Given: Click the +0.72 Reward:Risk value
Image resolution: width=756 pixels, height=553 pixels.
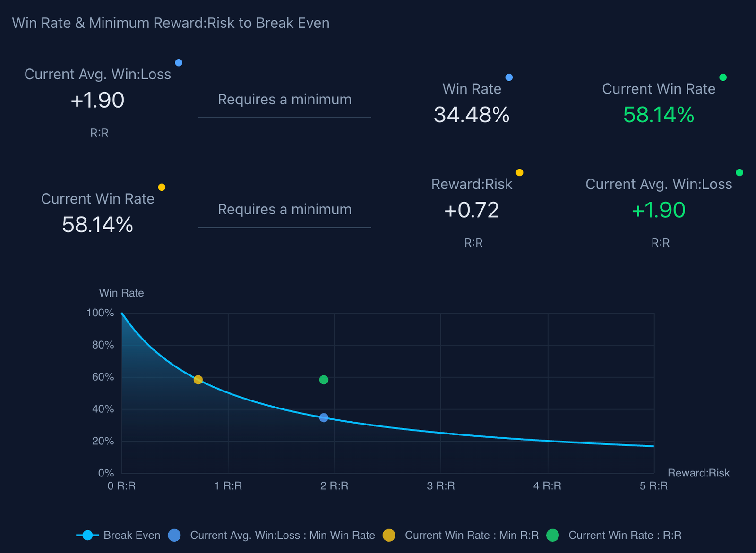Looking at the screenshot, I should click(x=472, y=210).
